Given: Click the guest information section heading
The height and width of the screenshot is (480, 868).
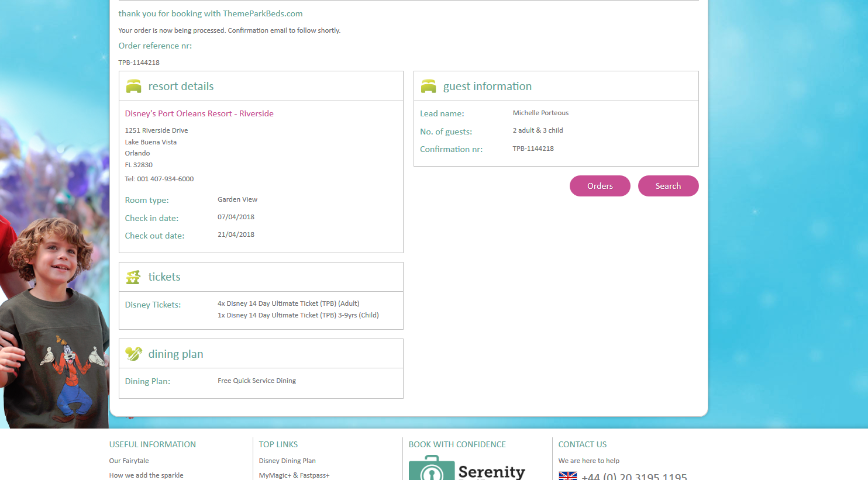Looking at the screenshot, I should coord(487,87).
